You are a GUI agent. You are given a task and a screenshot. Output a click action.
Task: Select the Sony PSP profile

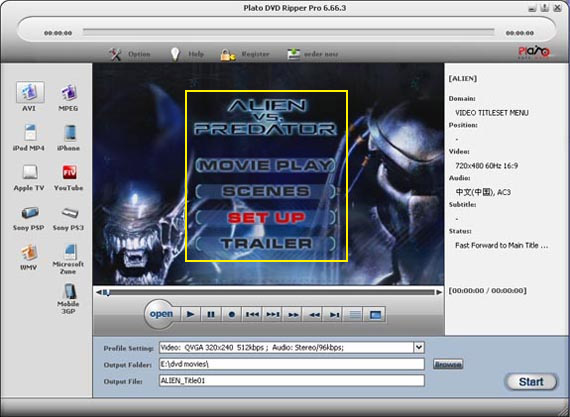click(30, 212)
